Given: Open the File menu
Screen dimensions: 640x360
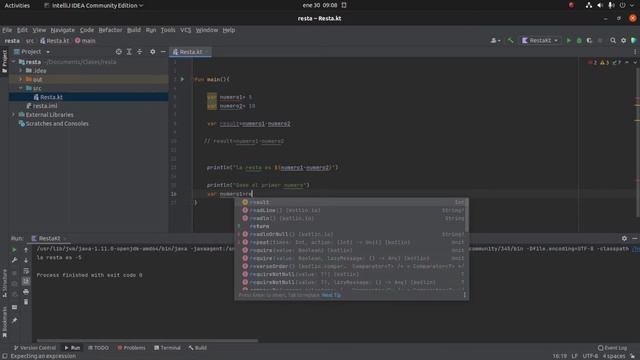Looking at the screenshot, I should [7, 30].
